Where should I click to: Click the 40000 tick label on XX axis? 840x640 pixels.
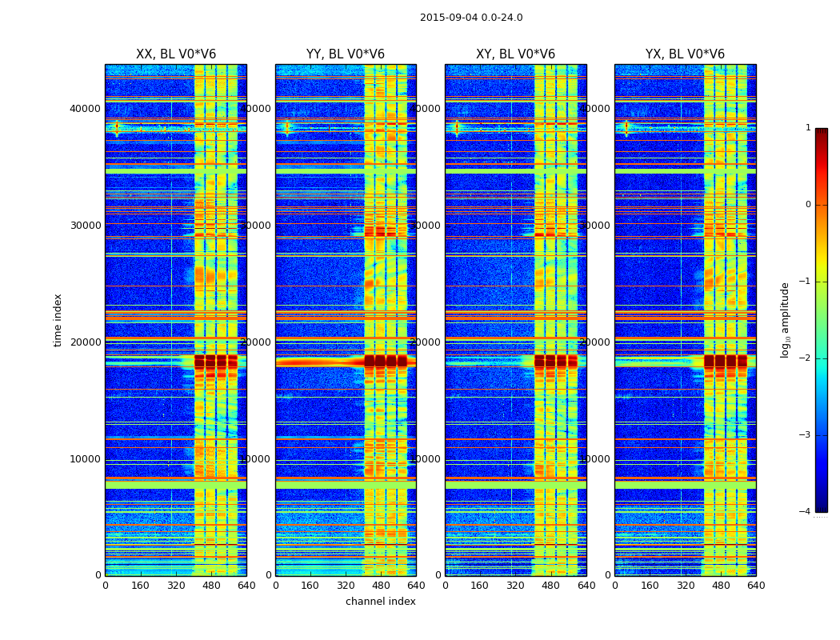point(85,109)
